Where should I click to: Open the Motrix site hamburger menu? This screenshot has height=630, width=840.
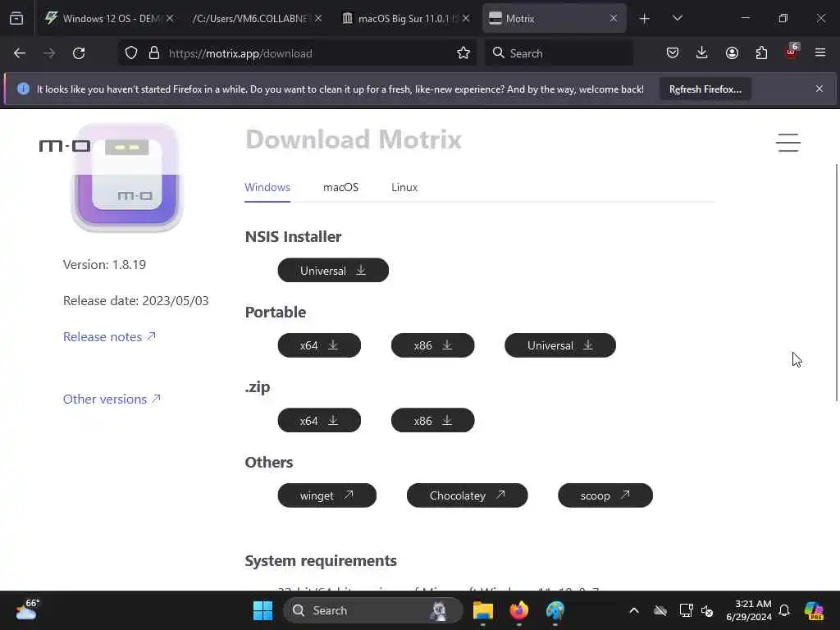coord(788,143)
